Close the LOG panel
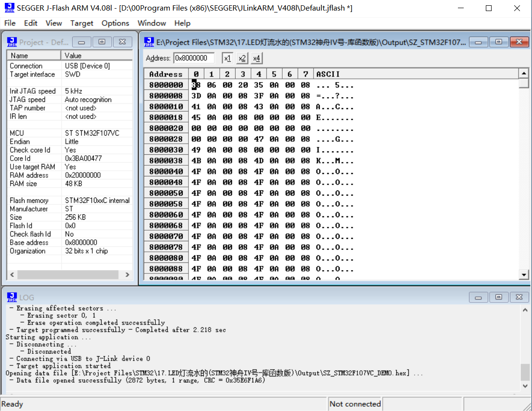 pos(519,297)
